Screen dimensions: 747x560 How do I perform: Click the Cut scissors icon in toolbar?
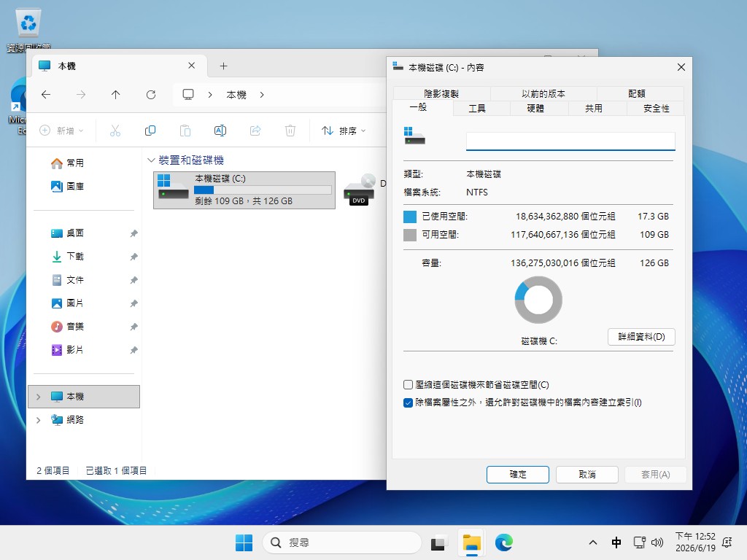click(115, 131)
